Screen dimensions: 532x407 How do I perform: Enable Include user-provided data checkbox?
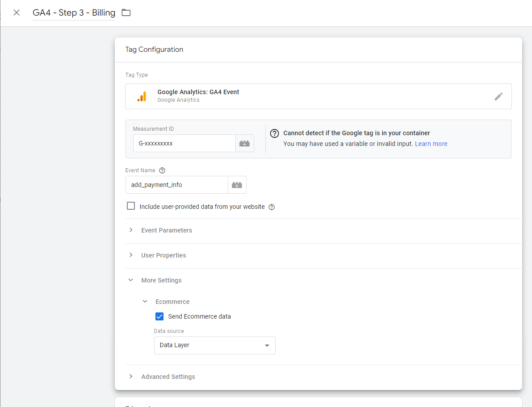point(131,206)
